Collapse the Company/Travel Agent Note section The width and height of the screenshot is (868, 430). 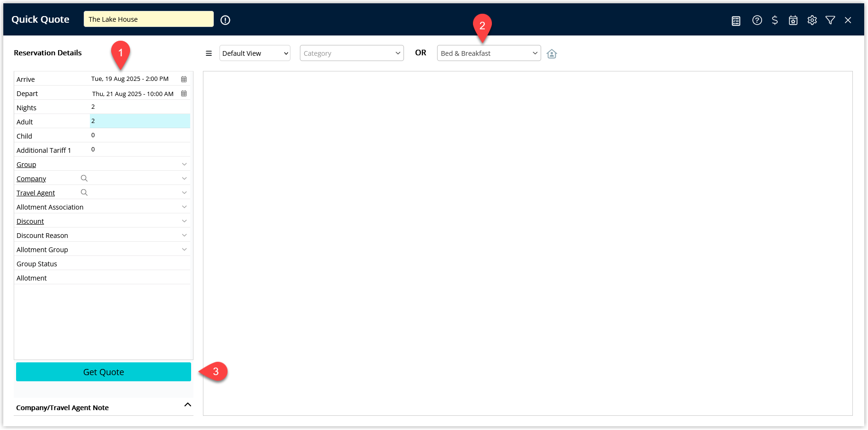pyautogui.click(x=188, y=404)
